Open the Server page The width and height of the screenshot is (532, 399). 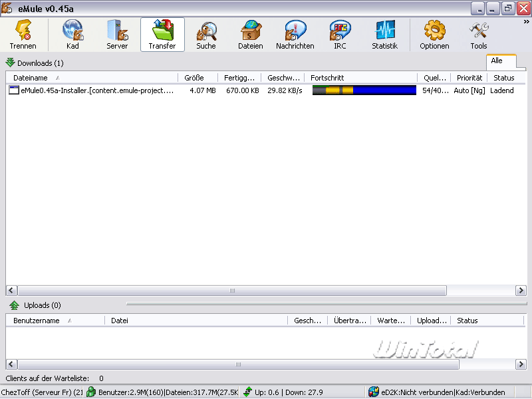tap(118, 35)
